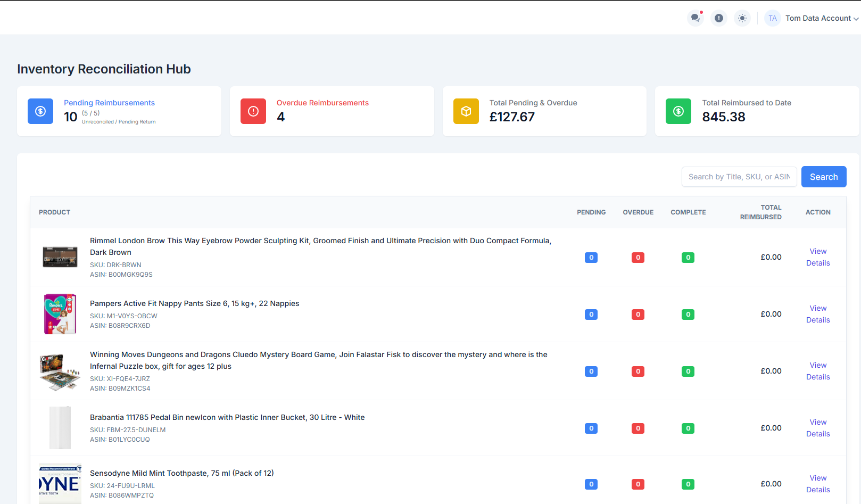Click complete count badge for Rimmel row
The height and width of the screenshot is (504, 861).
(688, 258)
